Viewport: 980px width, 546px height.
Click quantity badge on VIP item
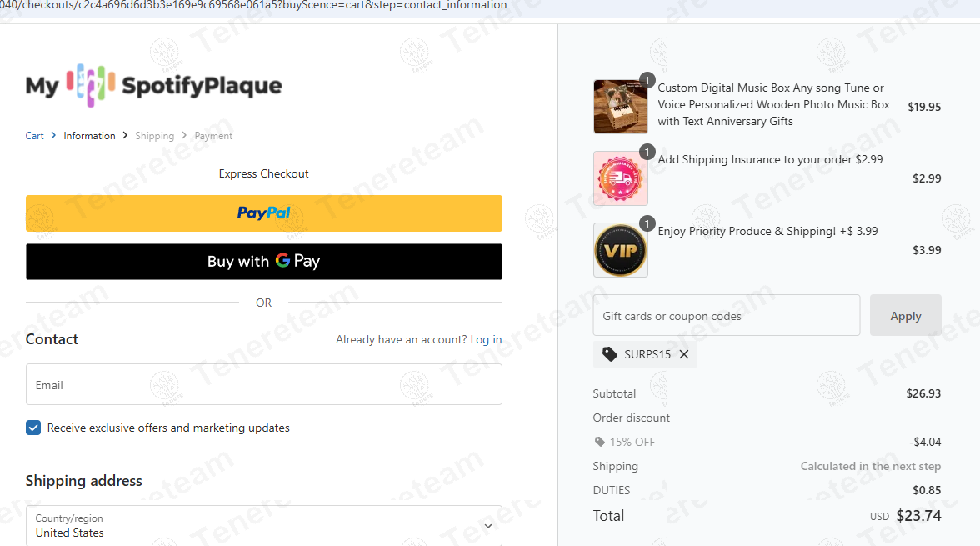point(647,223)
